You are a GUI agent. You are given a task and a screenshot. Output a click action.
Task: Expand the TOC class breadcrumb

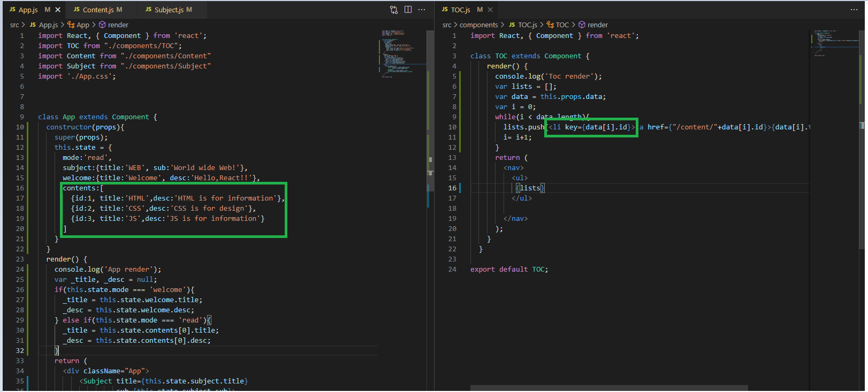558,25
